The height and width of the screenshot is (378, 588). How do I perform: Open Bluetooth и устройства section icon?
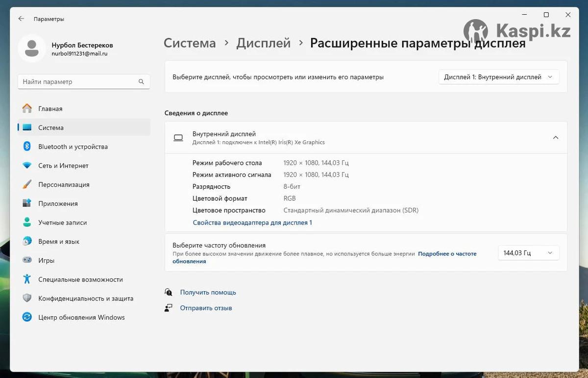[27, 147]
